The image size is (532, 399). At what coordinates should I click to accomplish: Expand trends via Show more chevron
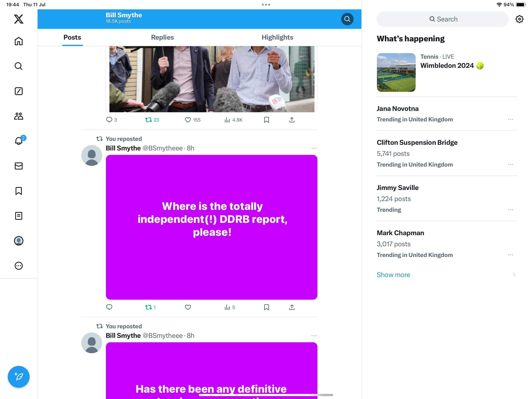[x=514, y=275]
